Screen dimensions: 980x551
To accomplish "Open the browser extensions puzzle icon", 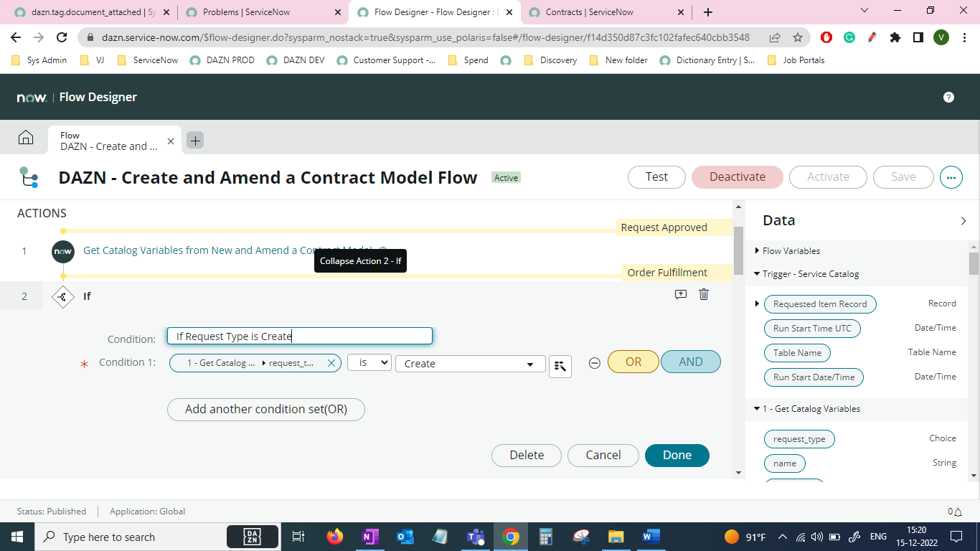I will [895, 37].
